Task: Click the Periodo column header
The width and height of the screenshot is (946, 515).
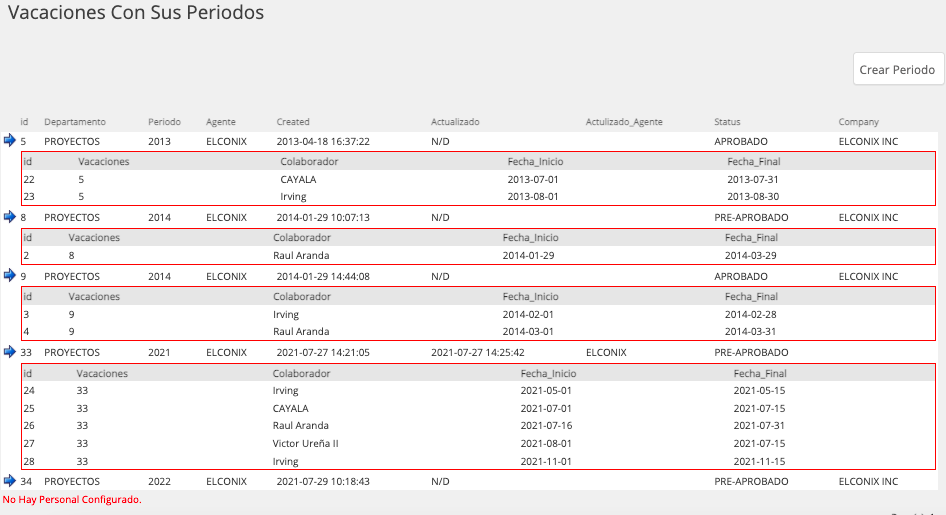Action: click(164, 122)
